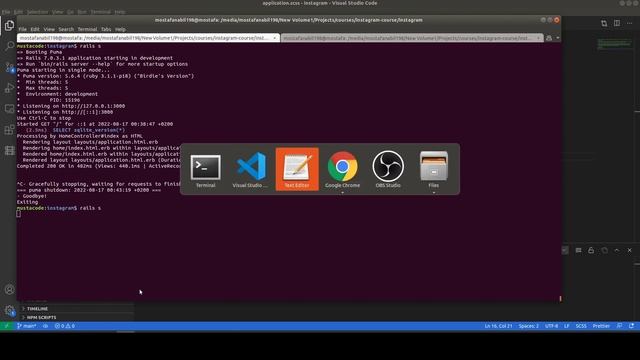Image resolution: width=640 pixels, height=360 pixels.
Task: Click the sync changes icon in status bar
Action: 45,326
